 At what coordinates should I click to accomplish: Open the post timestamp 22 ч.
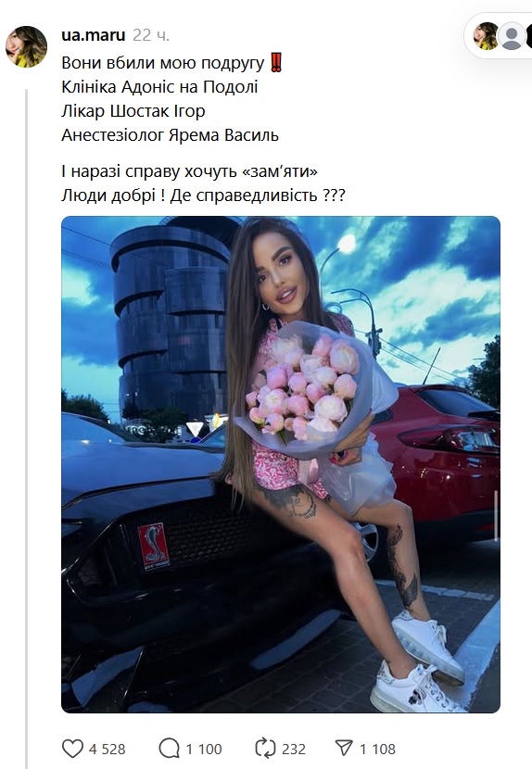[x=151, y=35]
